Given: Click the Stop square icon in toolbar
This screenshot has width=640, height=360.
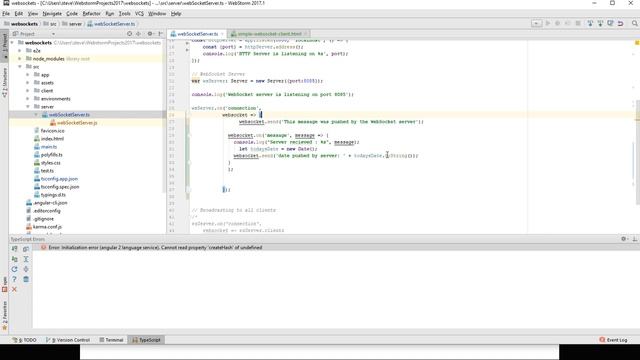Looking at the screenshot, I should 578,24.
